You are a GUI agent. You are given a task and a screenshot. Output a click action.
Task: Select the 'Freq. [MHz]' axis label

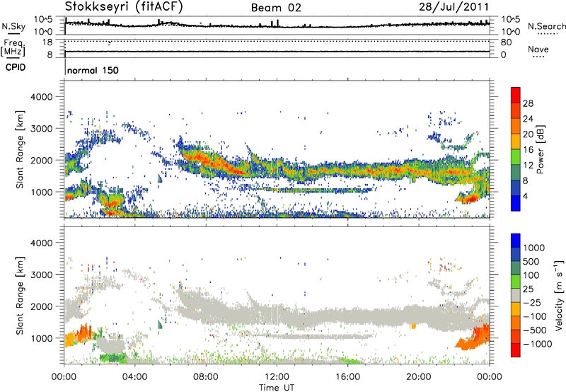point(13,47)
